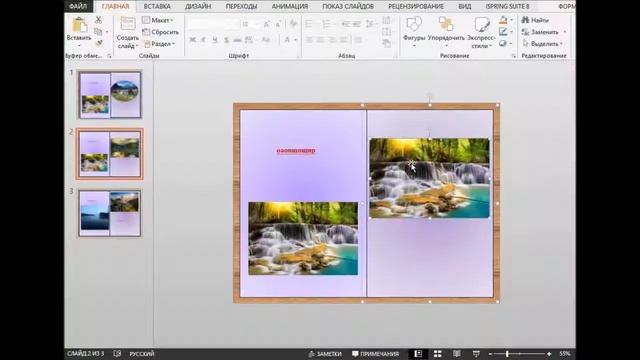Toggle Bold formatting (Ж)
Image resolution: width=640 pixels, height=360 pixels.
point(193,40)
